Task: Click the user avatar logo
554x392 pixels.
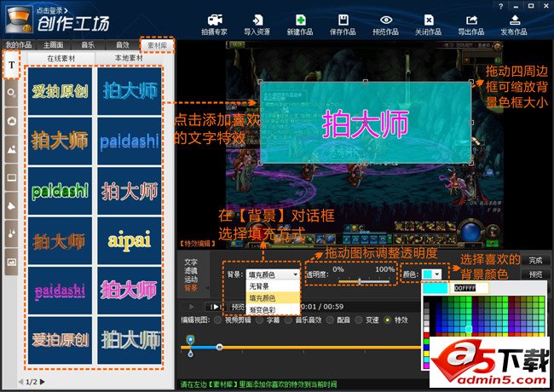Action: pyautogui.click(x=19, y=20)
